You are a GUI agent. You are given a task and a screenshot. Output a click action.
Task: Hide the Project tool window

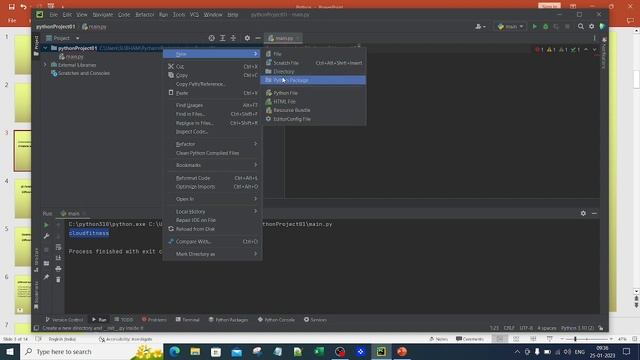258,38
